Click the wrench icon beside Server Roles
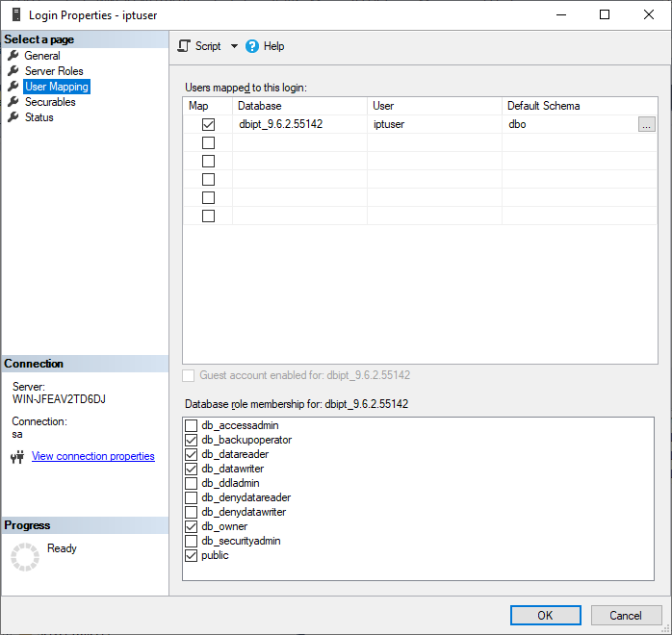Image resolution: width=672 pixels, height=635 pixels. 13,70
